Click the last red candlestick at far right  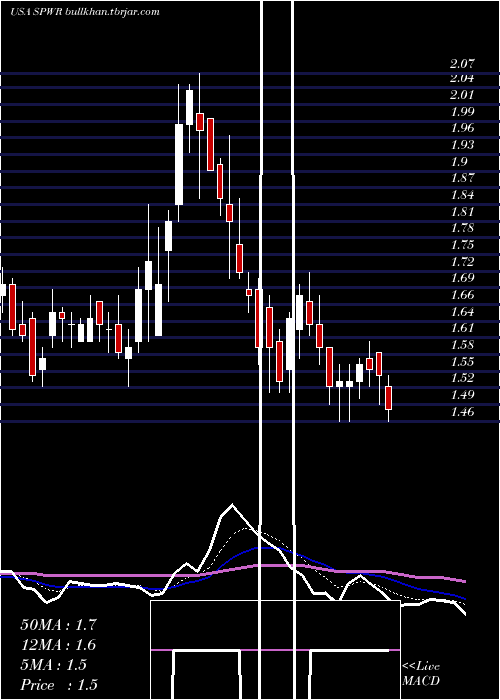(x=388, y=398)
